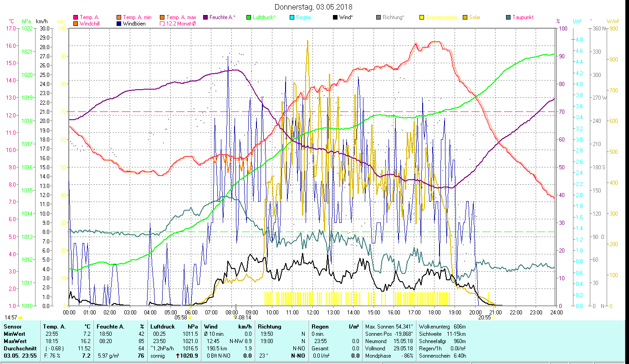
Task: Click the Luftdruck* legend label
Action: click(264, 17)
